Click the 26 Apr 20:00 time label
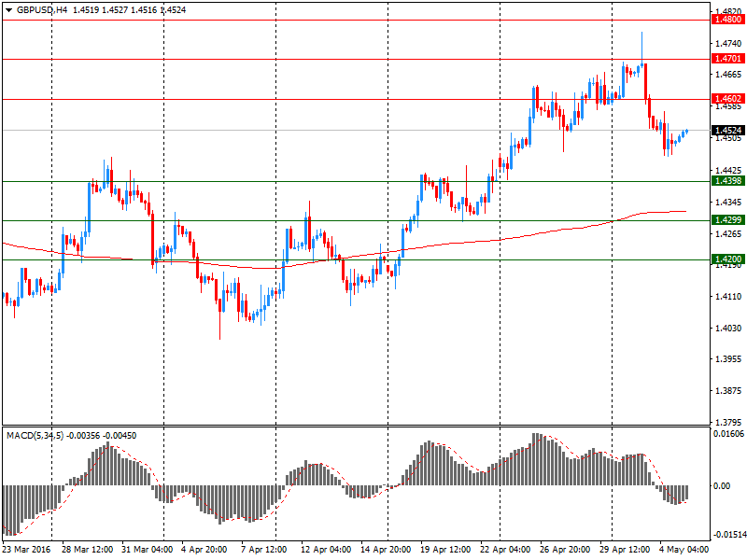Image resolution: width=747 pixels, height=560 pixels. pyautogui.click(x=565, y=550)
